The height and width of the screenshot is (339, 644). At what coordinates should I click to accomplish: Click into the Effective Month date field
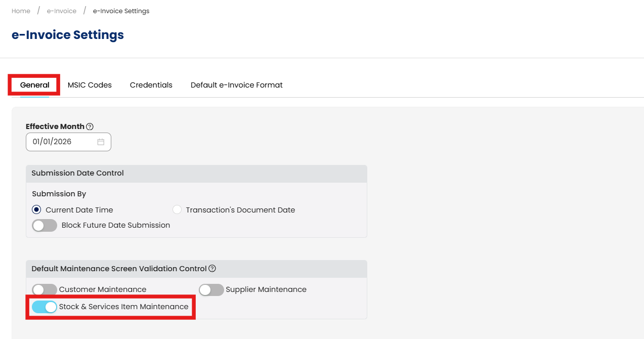[x=61, y=142]
